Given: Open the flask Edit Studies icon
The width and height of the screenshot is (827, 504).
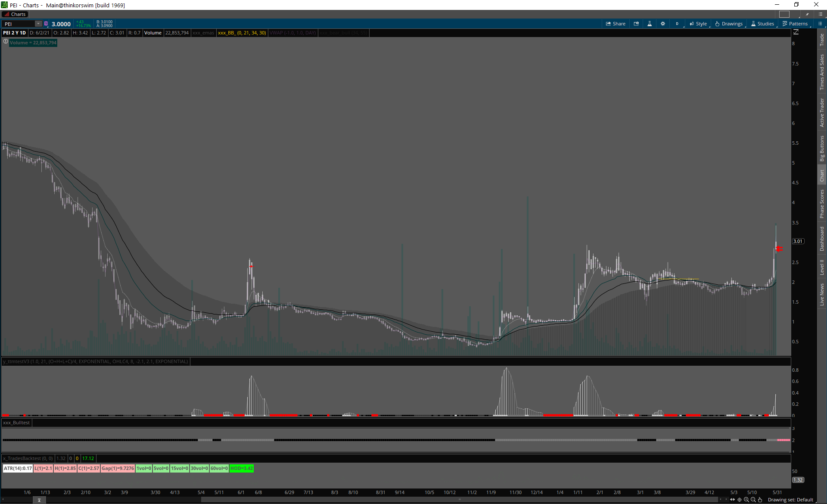Looking at the screenshot, I should click(650, 24).
